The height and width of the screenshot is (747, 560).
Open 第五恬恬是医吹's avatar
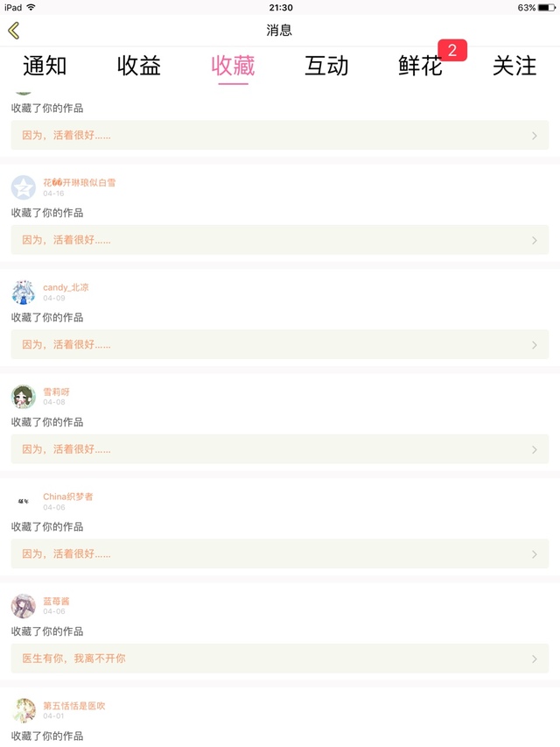[x=24, y=710]
